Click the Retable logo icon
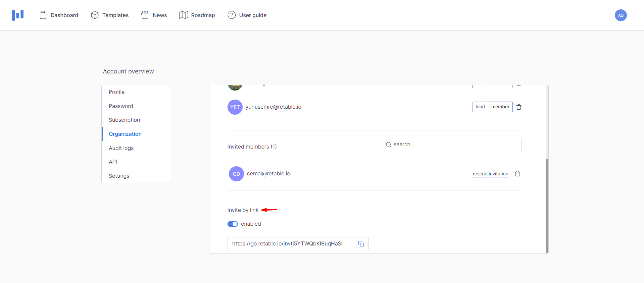The width and height of the screenshot is (644, 283). click(18, 15)
